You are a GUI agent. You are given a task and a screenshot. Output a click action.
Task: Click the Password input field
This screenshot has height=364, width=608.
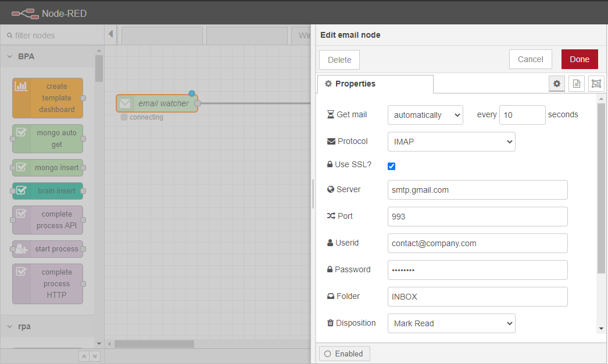point(478,270)
